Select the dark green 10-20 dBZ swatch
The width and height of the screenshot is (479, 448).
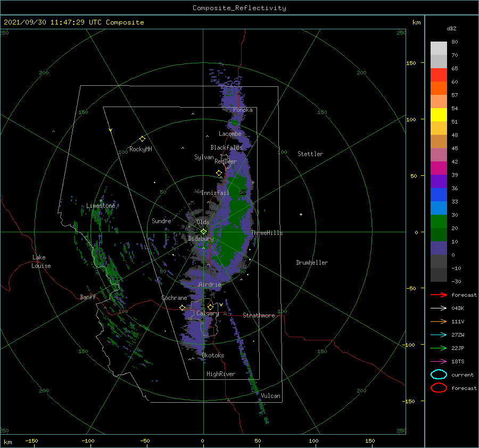pyautogui.click(x=439, y=235)
